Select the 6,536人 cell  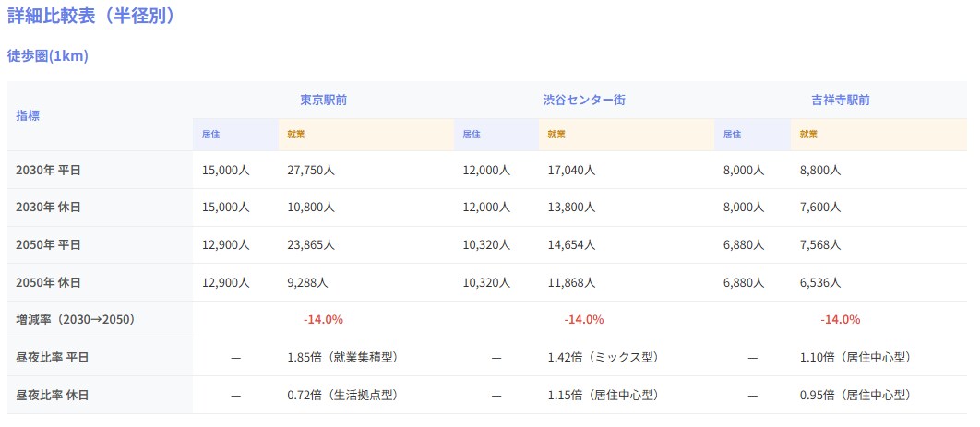point(820,282)
